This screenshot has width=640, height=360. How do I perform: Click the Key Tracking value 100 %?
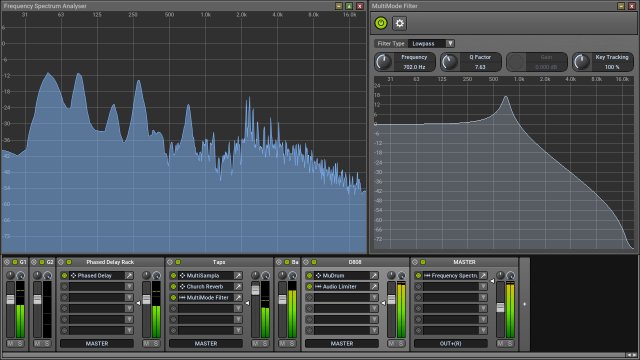(x=612, y=67)
